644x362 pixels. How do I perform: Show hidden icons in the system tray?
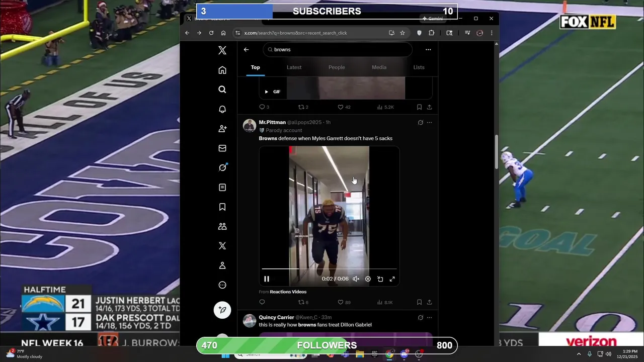click(579, 354)
